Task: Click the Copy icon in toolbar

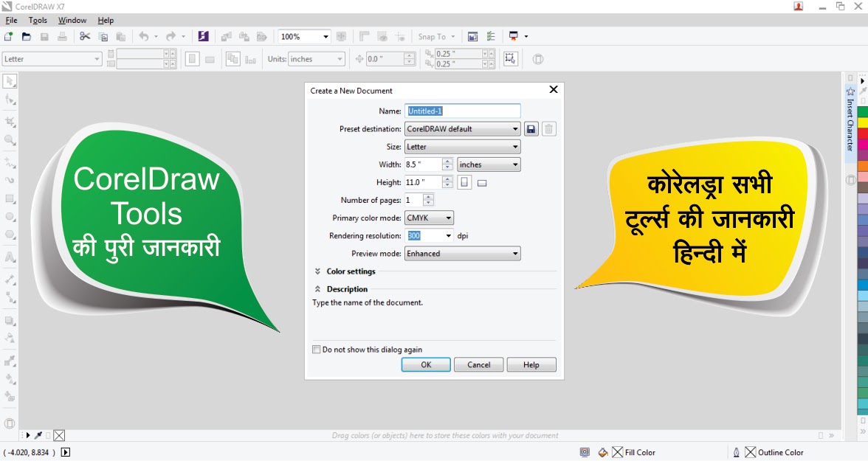Action: tap(103, 37)
